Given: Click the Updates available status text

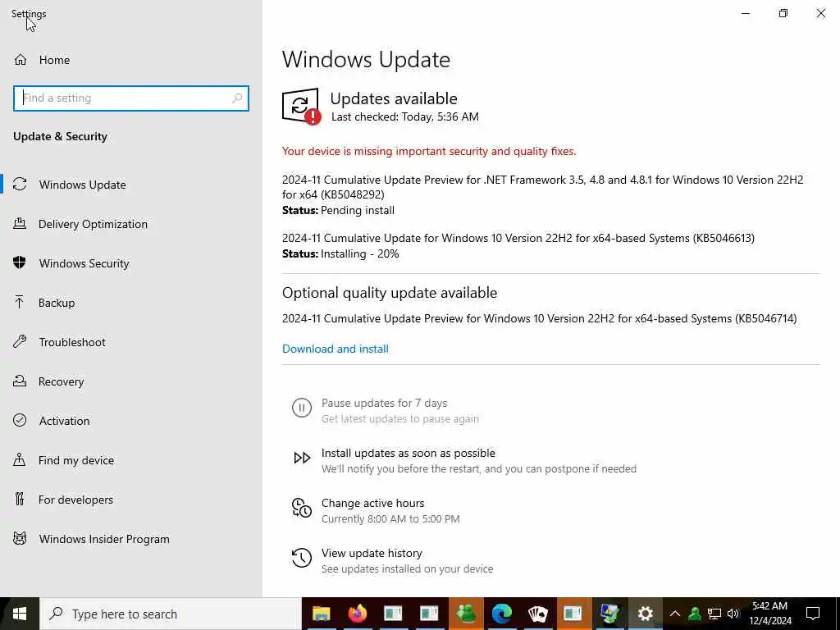Looking at the screenshot, I should 394,98.
